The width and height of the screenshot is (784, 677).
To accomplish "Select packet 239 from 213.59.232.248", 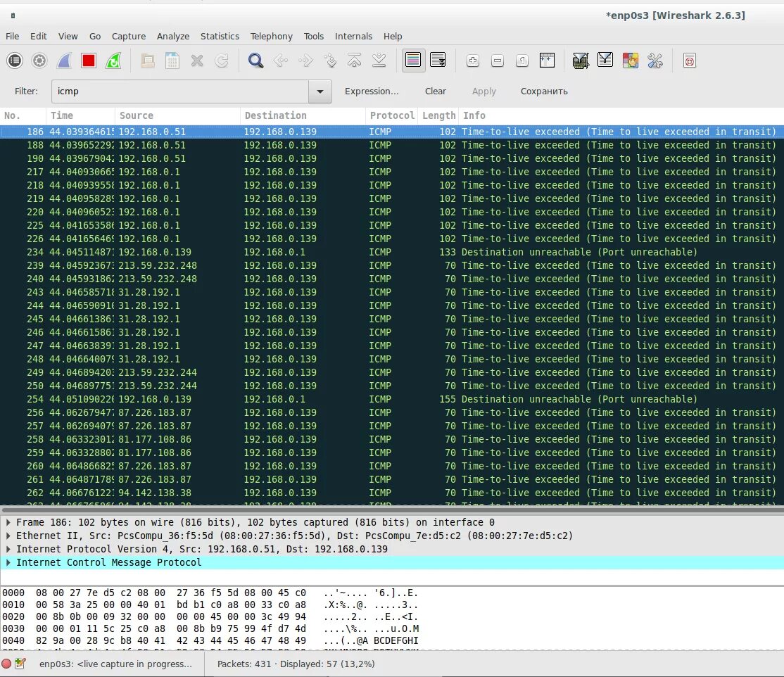I will 392,265.
